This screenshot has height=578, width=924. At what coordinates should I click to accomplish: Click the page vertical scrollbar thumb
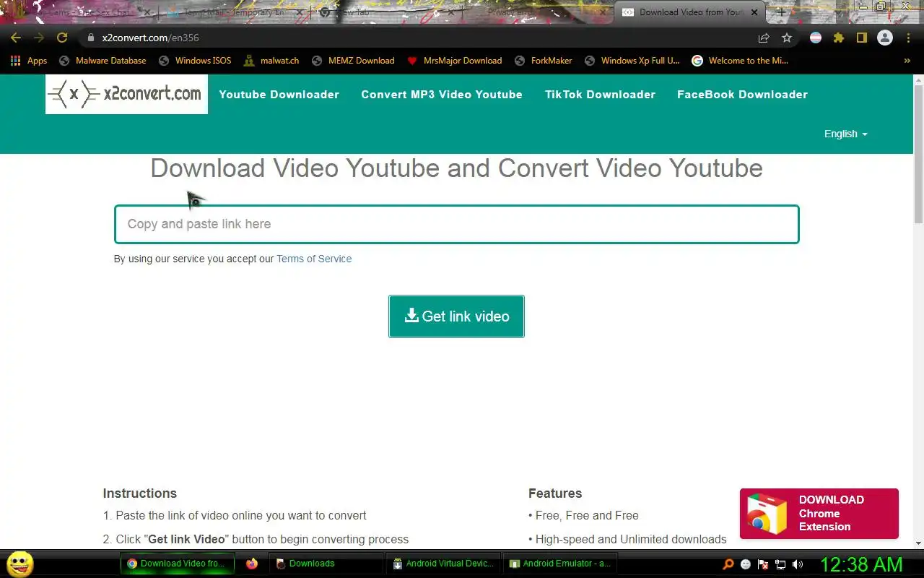918,153
